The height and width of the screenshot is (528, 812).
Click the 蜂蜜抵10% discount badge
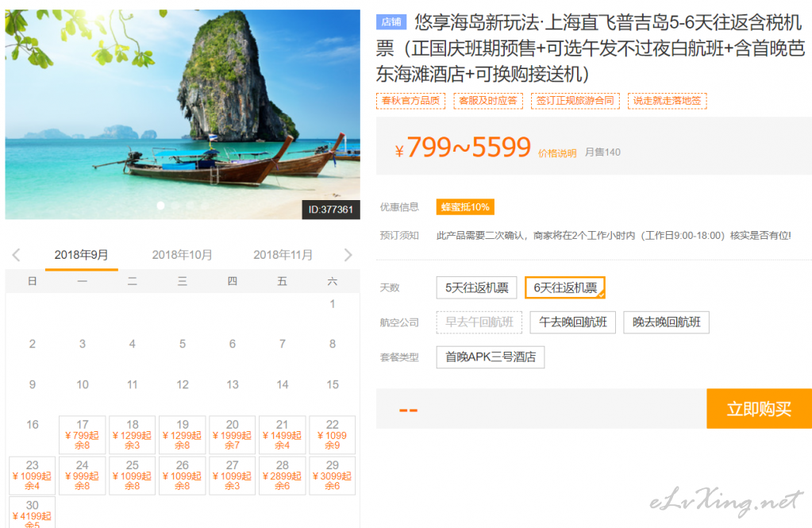pyautogui.click(x=465, y=207)
